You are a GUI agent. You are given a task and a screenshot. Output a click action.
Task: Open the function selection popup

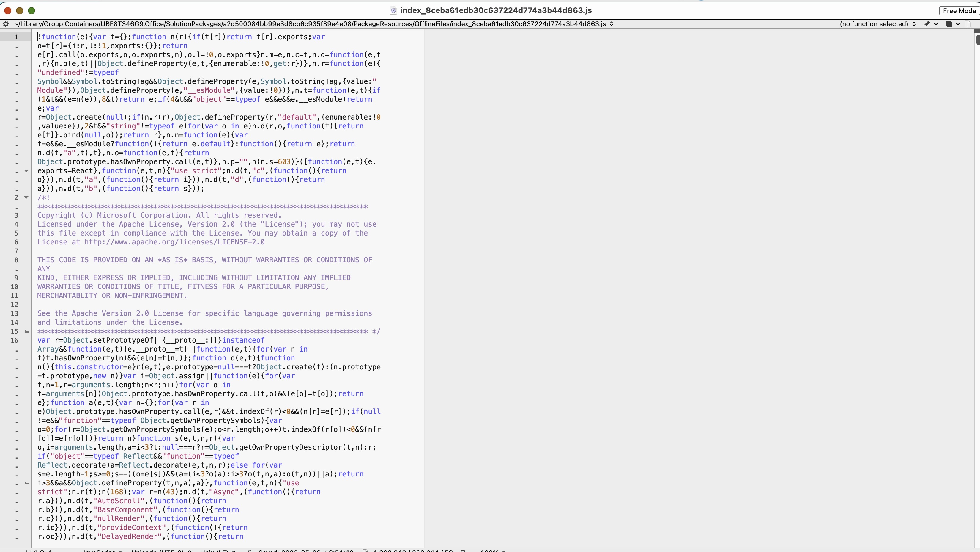877,24
